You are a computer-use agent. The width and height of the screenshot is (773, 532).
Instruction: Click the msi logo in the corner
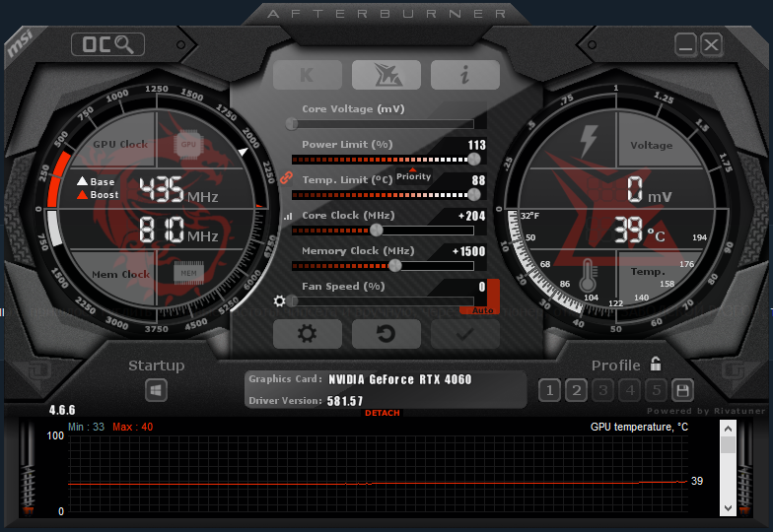(20, 42)
